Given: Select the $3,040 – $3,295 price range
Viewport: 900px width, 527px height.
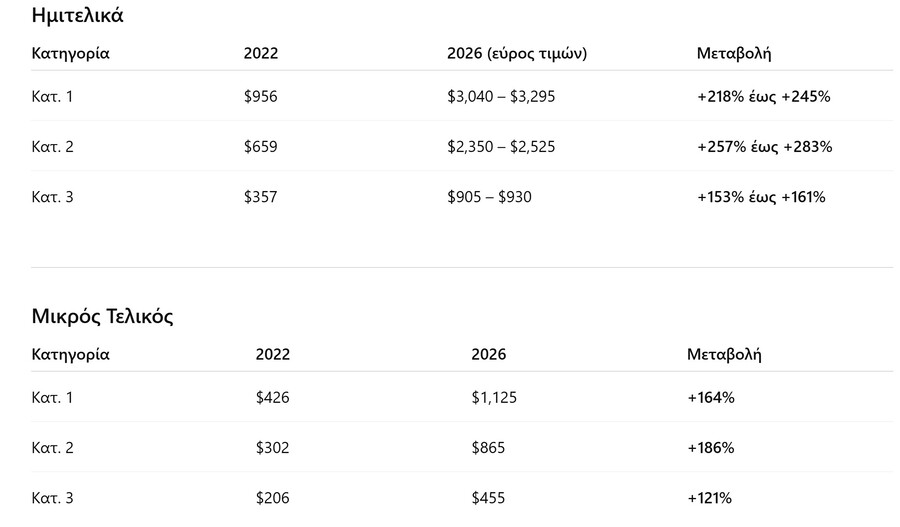Looking at the screenshot, I should click(501, 97).
